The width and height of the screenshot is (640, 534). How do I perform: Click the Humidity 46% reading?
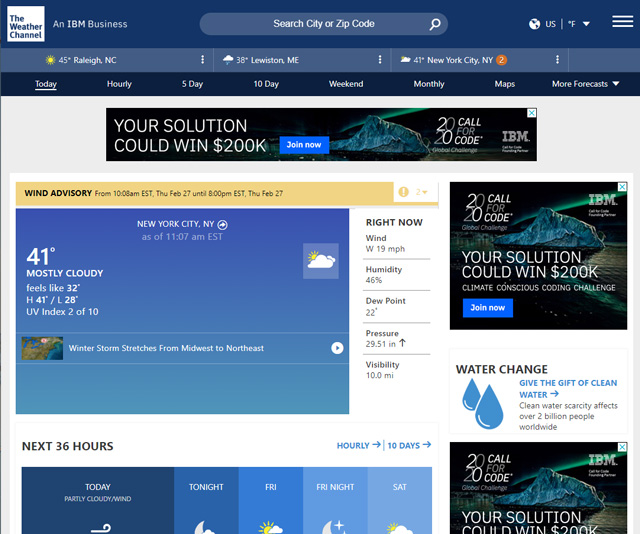(x=384, y=275)
